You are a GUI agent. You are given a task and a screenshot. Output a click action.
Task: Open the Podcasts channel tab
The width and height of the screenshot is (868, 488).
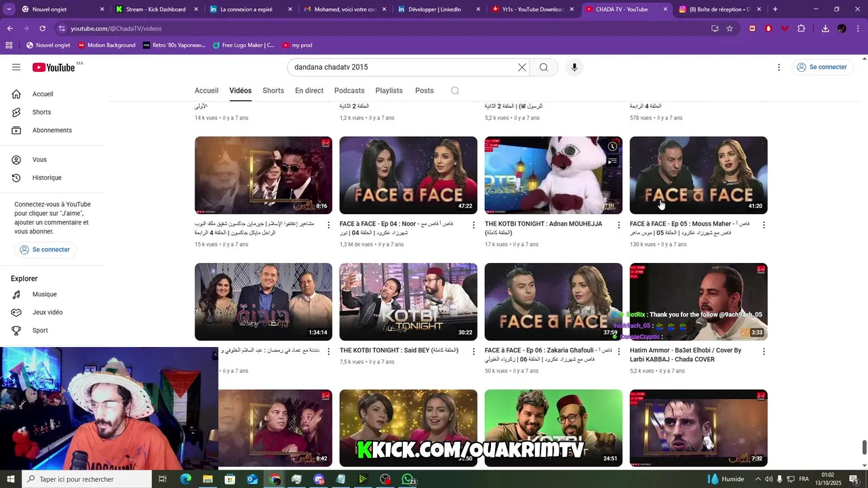[349, 91]
